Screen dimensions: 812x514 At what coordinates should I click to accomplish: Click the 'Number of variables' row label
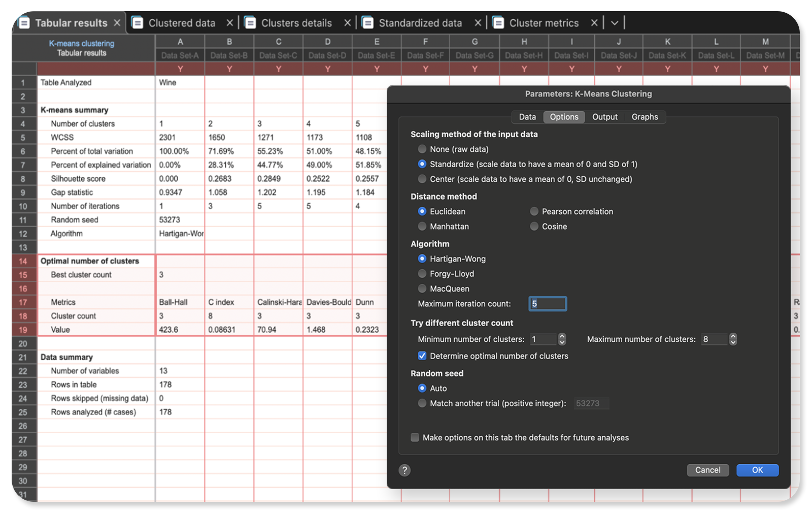[x=85, y=371]
